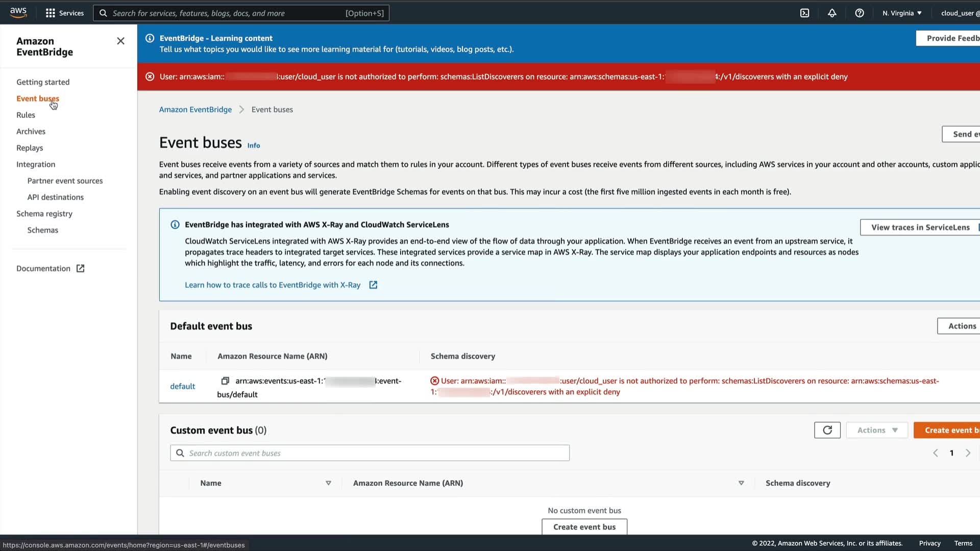The width and height of the screenshot is (980, 551).
Task: Click View traces in ServiceLens button
Action: 920,228
